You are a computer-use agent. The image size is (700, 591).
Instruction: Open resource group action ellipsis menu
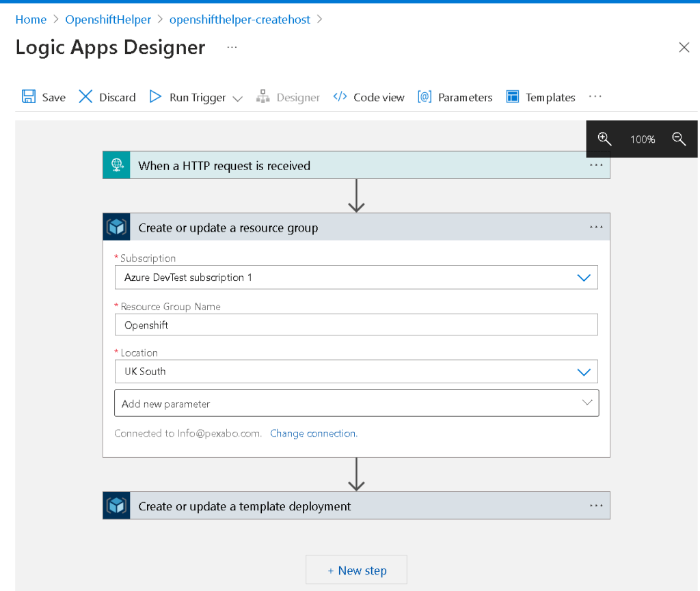(596, 227)
